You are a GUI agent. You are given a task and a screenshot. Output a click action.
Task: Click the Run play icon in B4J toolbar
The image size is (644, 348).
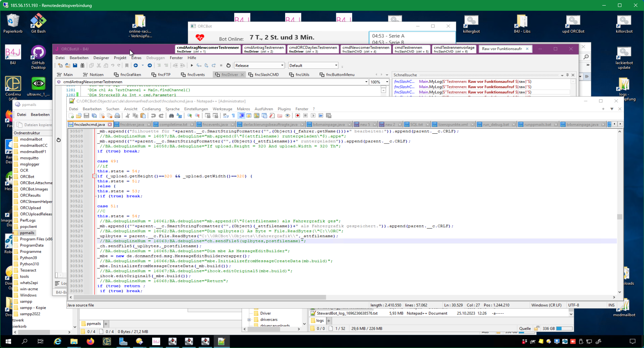coord(192,65)
